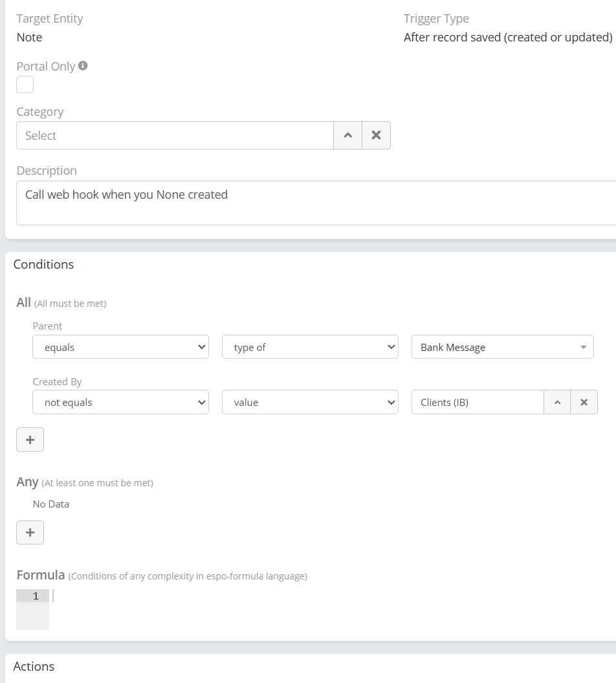Click line number 1 in Formula gutter
Image resolution: width=616 pixels, height=683 pixels.
click(x=36, y=596)
